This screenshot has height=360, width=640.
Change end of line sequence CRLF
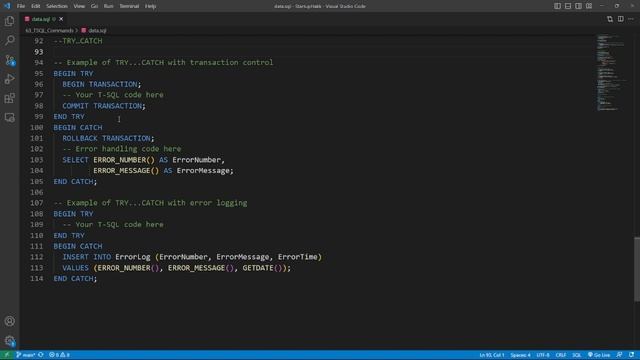click(561, 355)
